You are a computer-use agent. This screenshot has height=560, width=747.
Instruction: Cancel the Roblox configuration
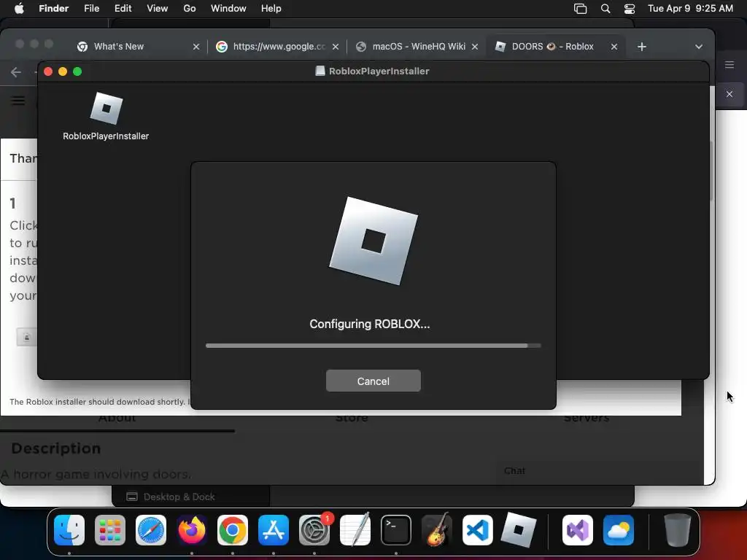coord(373,381)
